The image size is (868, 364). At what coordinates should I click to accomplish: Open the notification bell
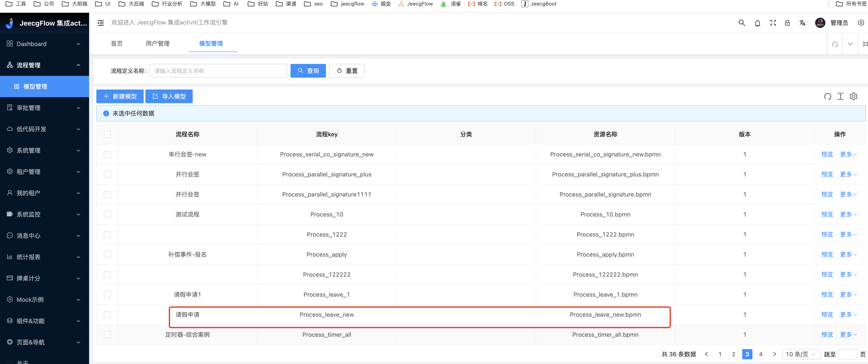click(758, 23)
